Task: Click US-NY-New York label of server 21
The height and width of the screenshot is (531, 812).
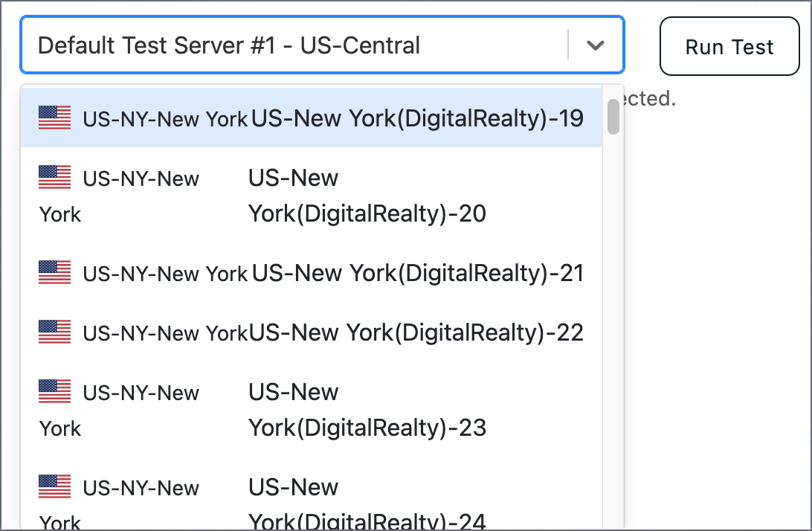Action: pos(165,274)
